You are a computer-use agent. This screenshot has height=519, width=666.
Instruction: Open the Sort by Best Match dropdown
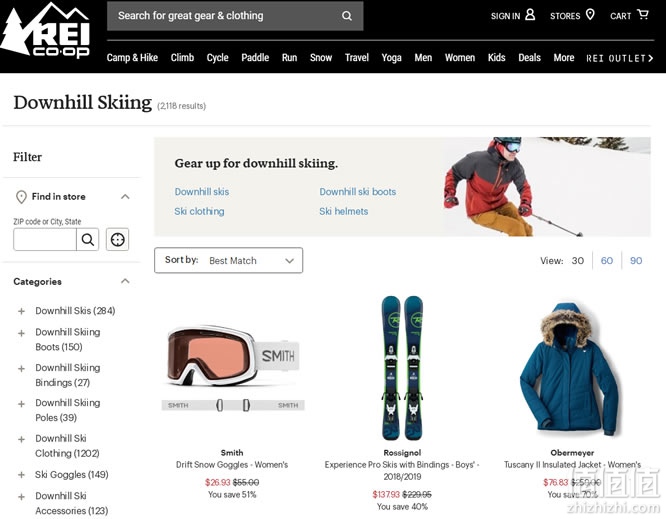pyautogui.click(x=229, y=260)
